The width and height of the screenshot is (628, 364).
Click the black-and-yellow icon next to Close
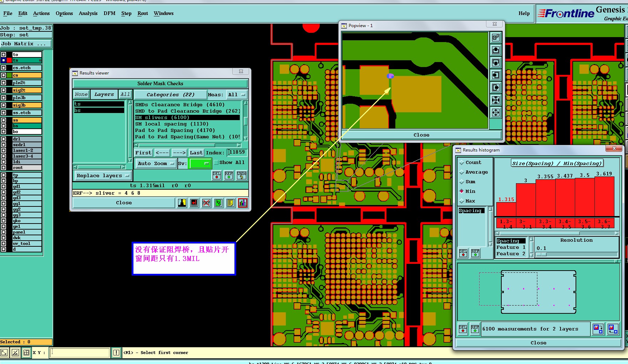pos(182,203)
